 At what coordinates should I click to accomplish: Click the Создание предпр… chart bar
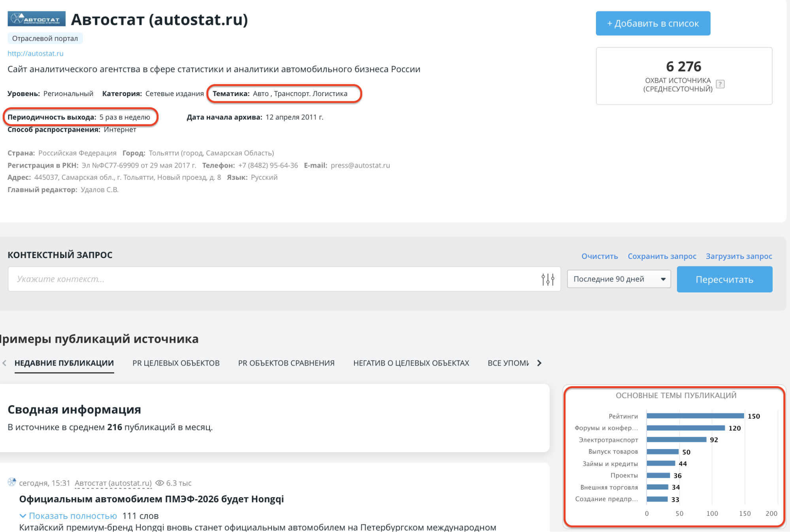coord(657,499)
